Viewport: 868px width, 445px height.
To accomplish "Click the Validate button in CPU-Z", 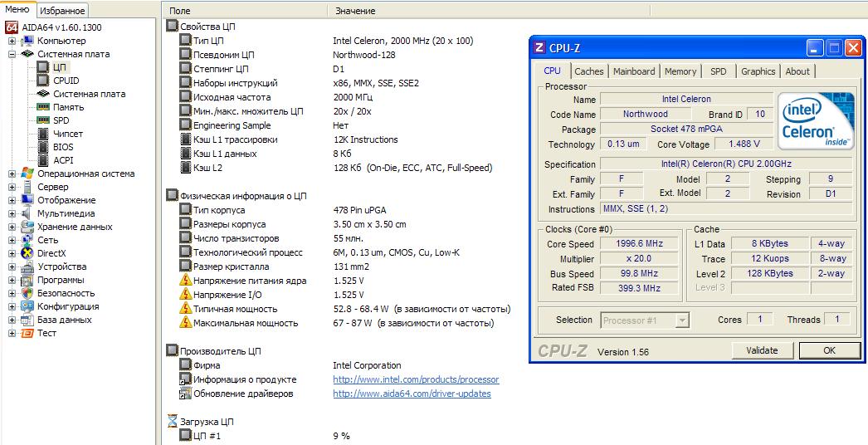I will tap(763, 350).
